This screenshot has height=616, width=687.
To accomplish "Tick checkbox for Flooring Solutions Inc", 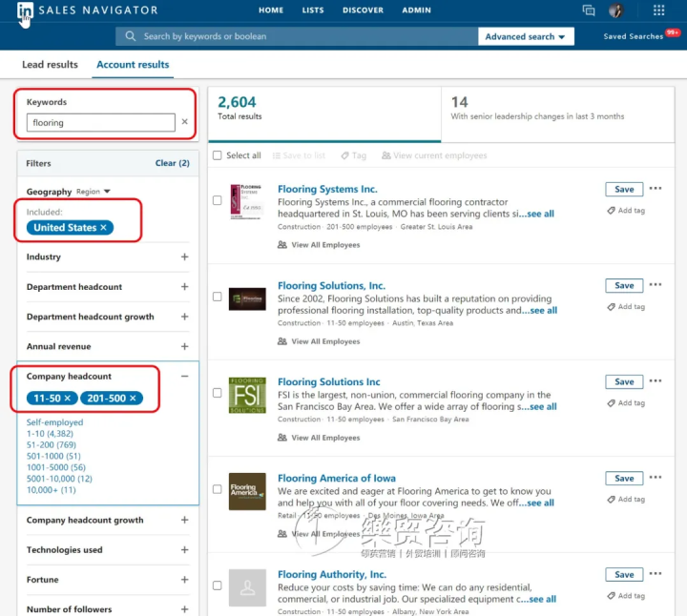I will 218,393.
